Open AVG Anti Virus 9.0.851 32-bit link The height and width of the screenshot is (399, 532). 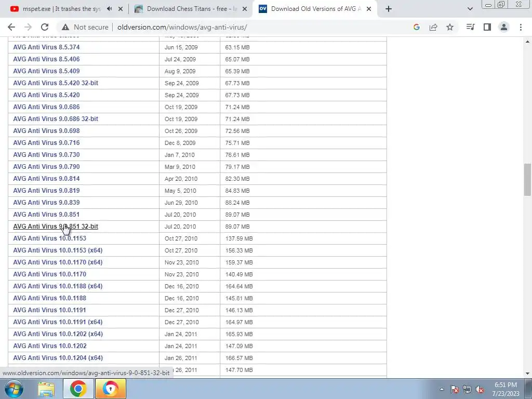(56, 227)
